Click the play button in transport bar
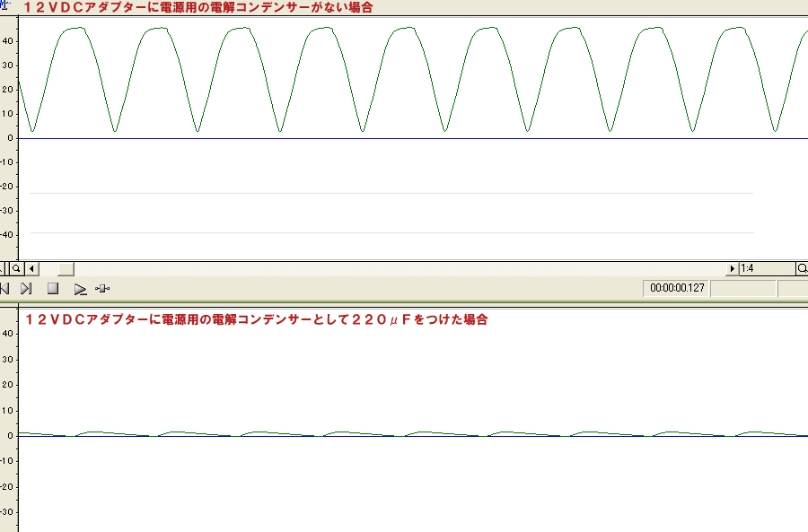Screen dimensions: 808x532 click(x=80, y=289)
